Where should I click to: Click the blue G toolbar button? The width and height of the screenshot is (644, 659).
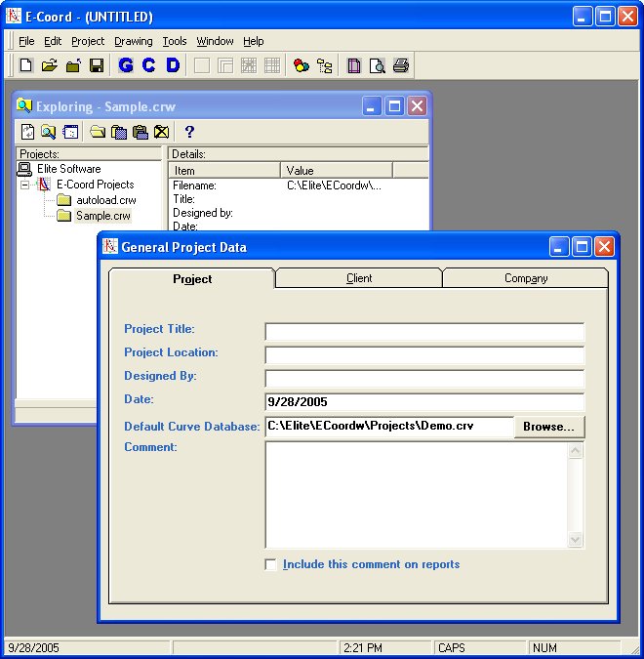[x=126, y=65]
